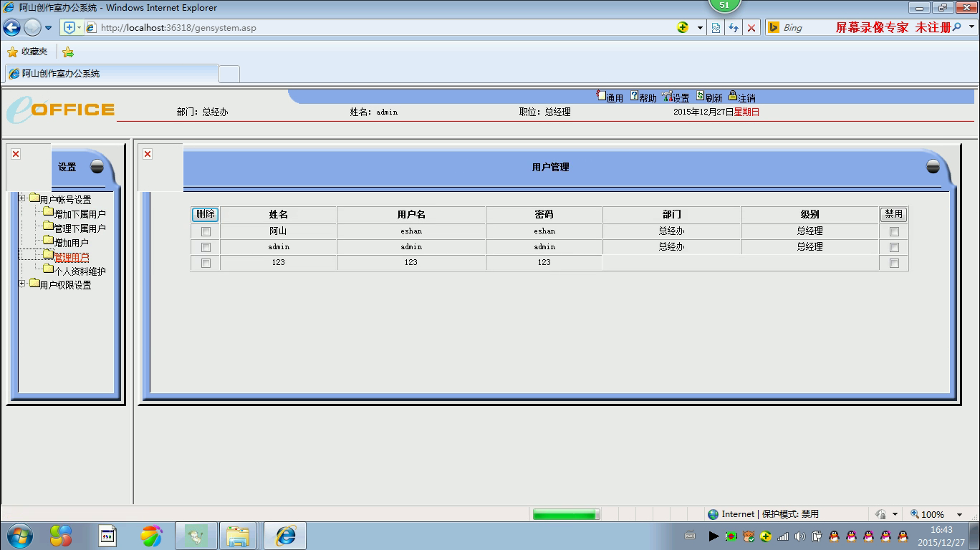Viewport: 980px width, 550px height.
Task: Open 个人资料维护 tree item
Action: tap(74, 271)
